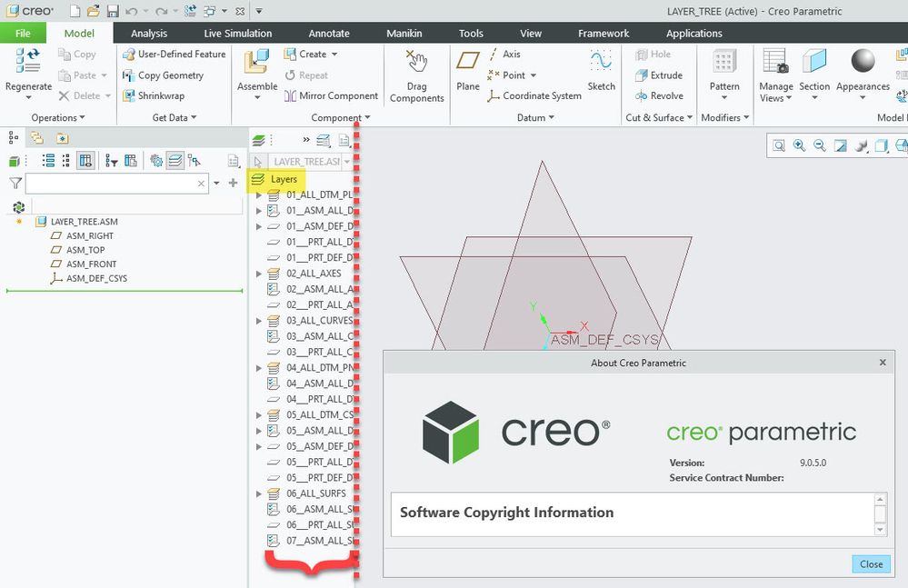The width and height of the screenshot is (908, 588).
Task: Open tree Settings gear icon
Action: pyautogui.click(x=155, y=161)
